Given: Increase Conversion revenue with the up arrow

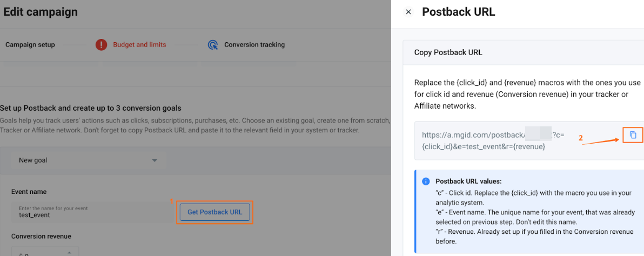Looking at the screenshot, I should tap(69, 252).
